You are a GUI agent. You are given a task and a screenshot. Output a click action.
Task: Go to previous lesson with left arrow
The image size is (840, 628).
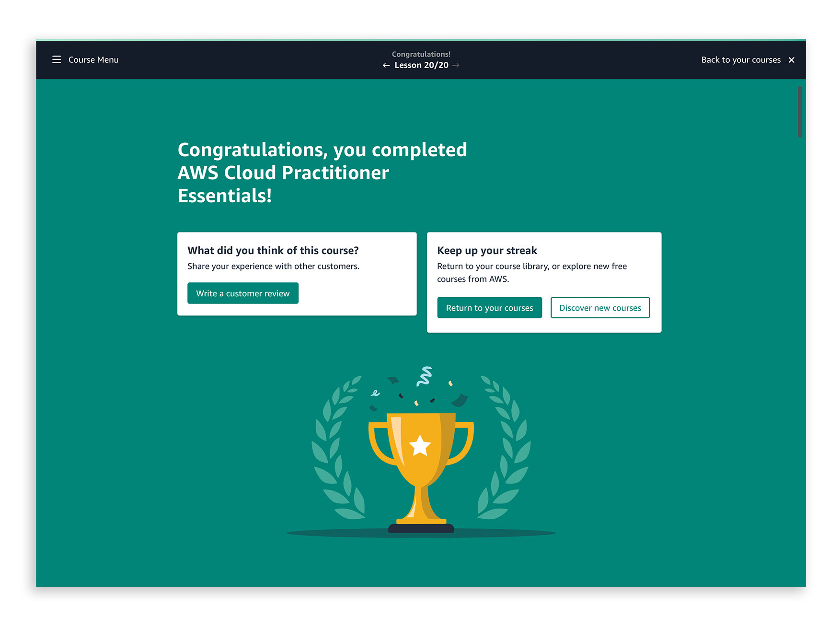386,65
